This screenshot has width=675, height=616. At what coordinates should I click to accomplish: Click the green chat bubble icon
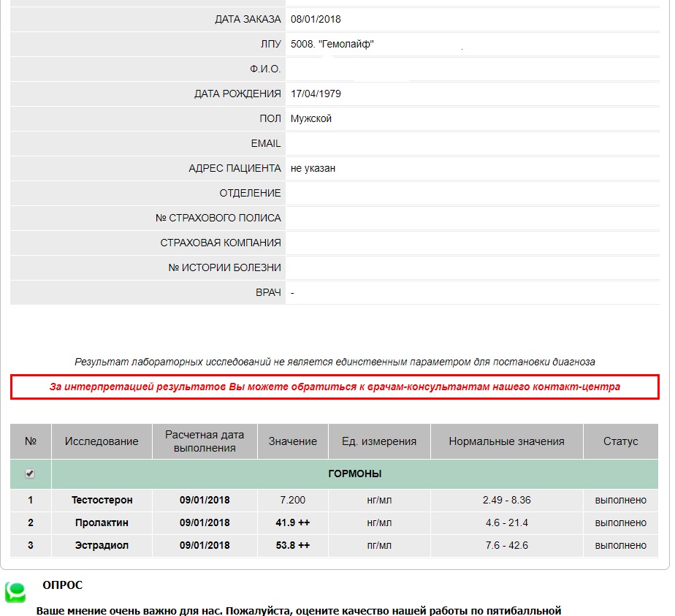click(x=15, y=592)
